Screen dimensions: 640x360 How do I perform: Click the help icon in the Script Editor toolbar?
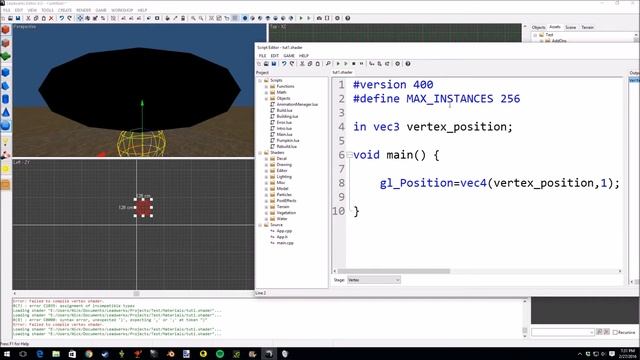click(x=408, y=64)
